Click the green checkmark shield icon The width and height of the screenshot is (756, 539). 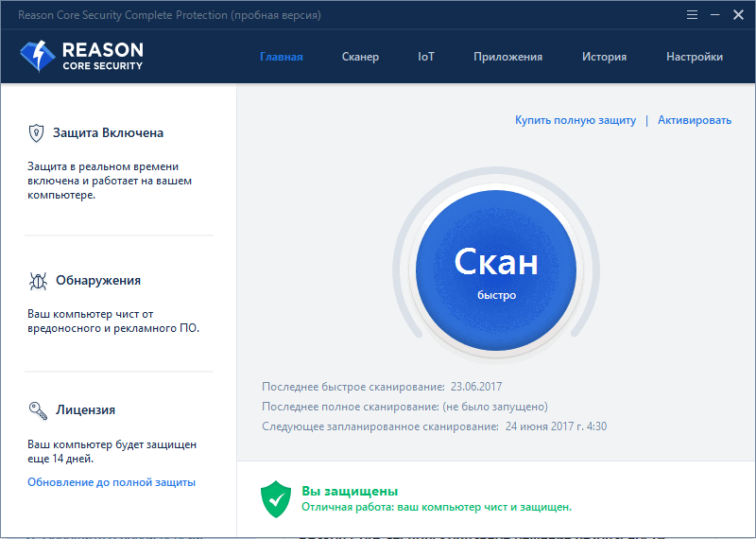[276, 499]
